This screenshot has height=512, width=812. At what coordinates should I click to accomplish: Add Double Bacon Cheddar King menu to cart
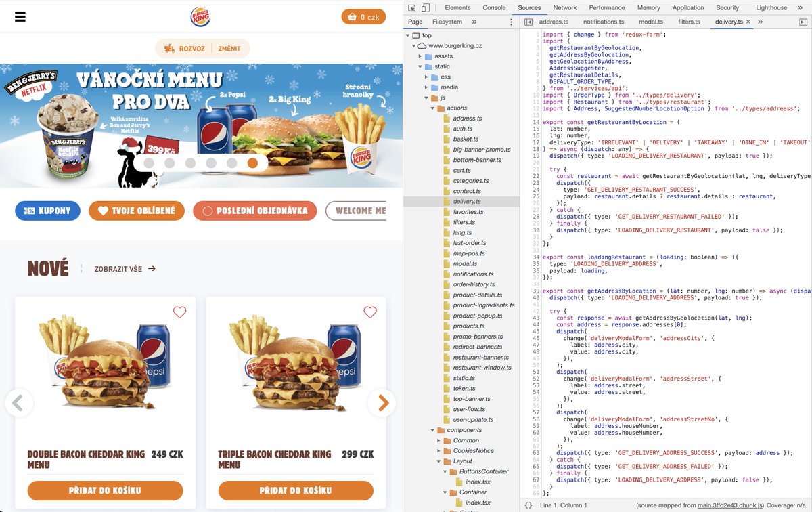tap(105, 490)
